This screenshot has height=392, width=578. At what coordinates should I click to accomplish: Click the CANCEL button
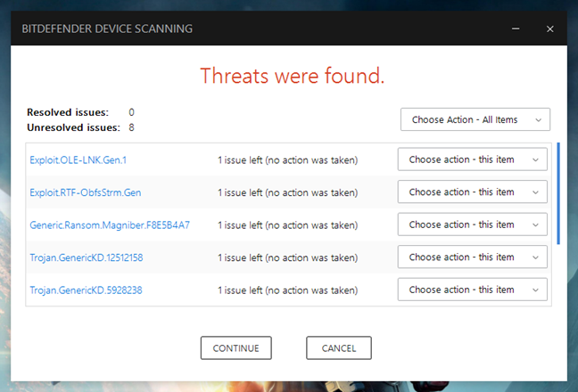tap(339, 347)
